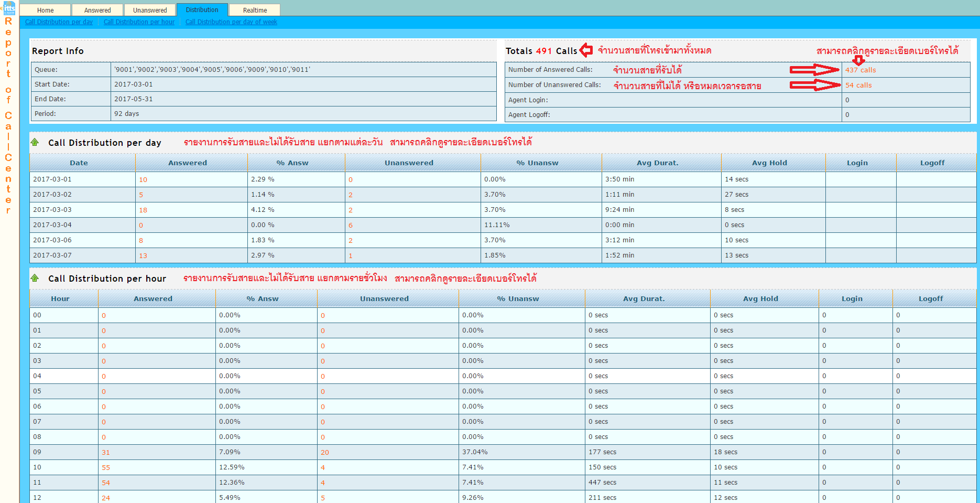Sort per-day table by Unanswered header
This screenshot has height=503, width=980.
[x=413, y=163]
